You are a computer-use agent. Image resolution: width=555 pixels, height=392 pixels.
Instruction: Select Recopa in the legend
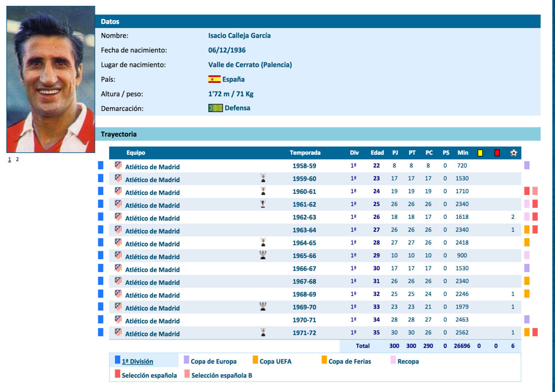pos(408,361)
